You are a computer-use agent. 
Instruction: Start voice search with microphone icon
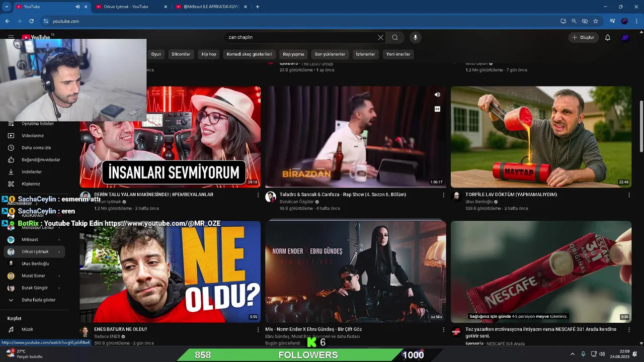[x=415, y=37]
